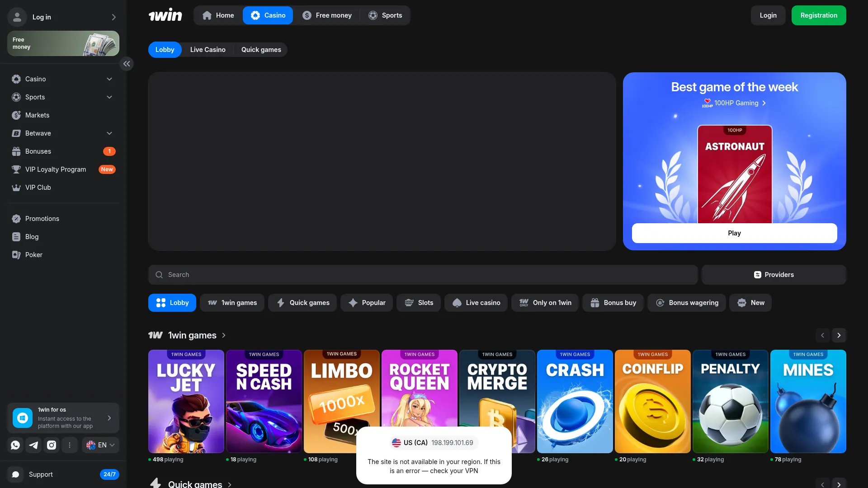Switch to the Live Casino sub-tab
Screen dimensions: 868x488
[208, 50]
